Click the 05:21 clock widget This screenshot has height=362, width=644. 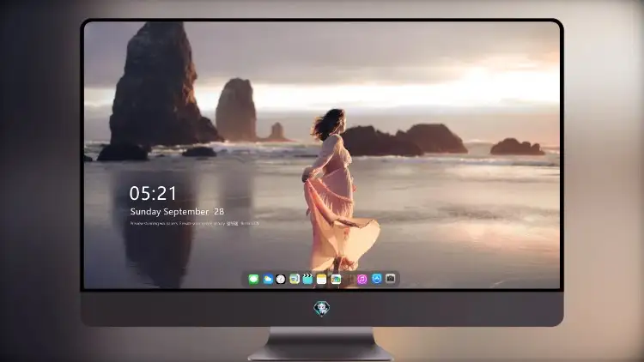(153, 193)
